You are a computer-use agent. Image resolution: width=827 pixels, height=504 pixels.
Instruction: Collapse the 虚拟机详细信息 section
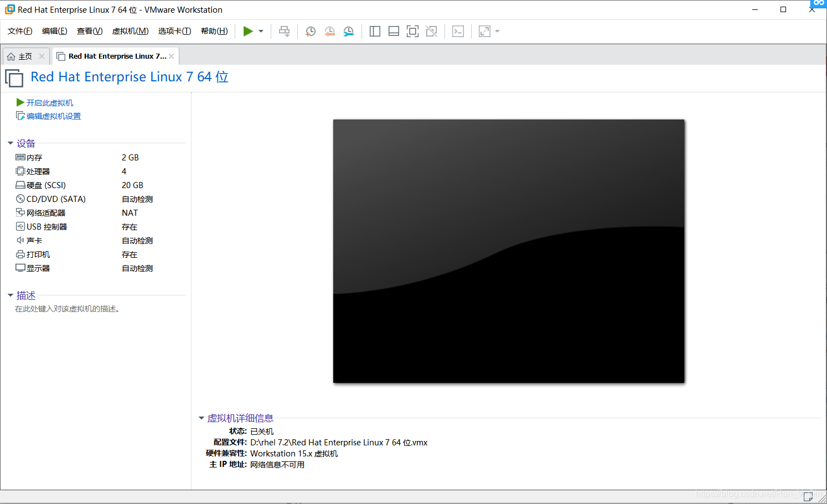click(201, 418)
